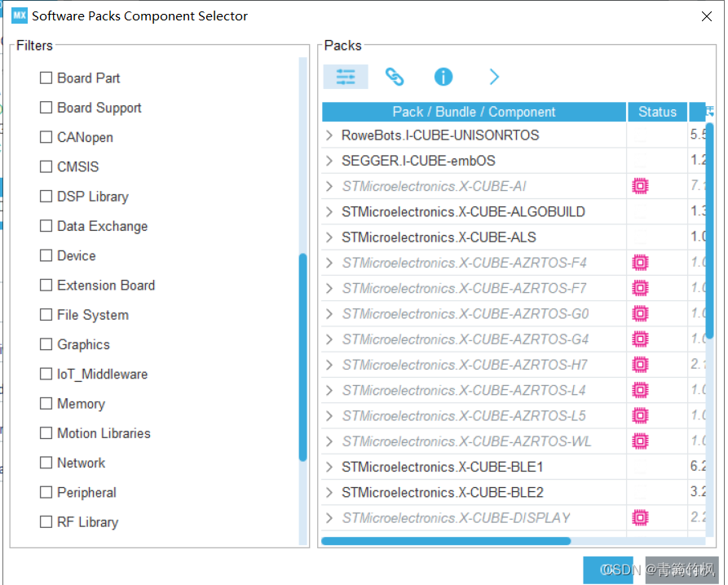Check the Data Exchange filter
The image size is (728, 585).
click(x=46, y=226)
